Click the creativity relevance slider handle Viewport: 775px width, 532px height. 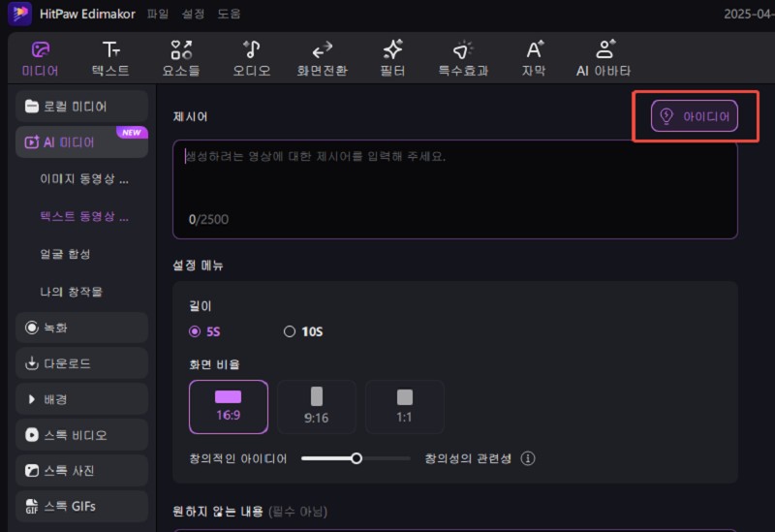pyautogui.click(x=356, y=458)
